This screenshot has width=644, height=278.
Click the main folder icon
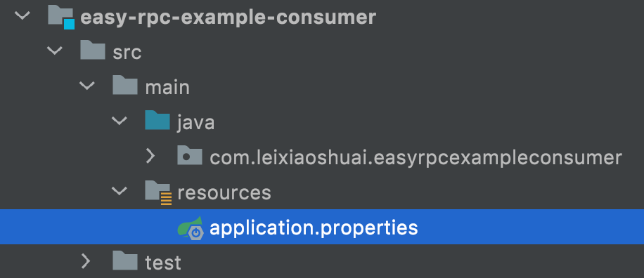click(x=125, y=85)
